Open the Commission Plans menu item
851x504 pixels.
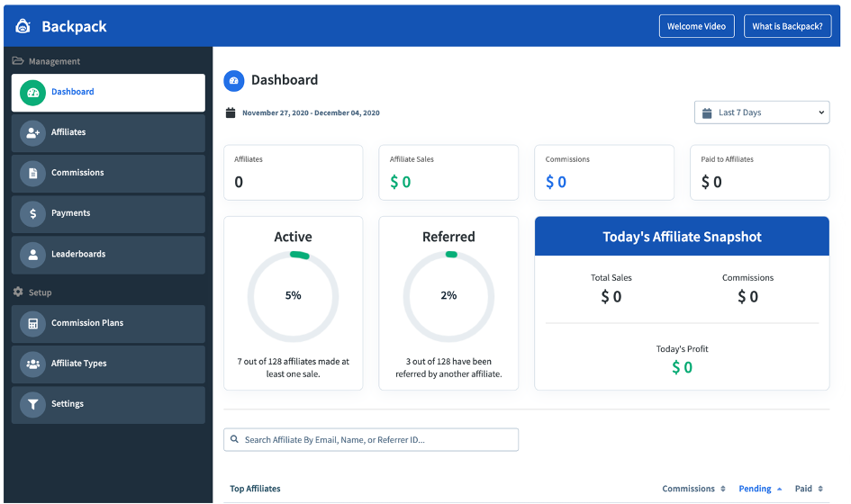pos(108,323)
